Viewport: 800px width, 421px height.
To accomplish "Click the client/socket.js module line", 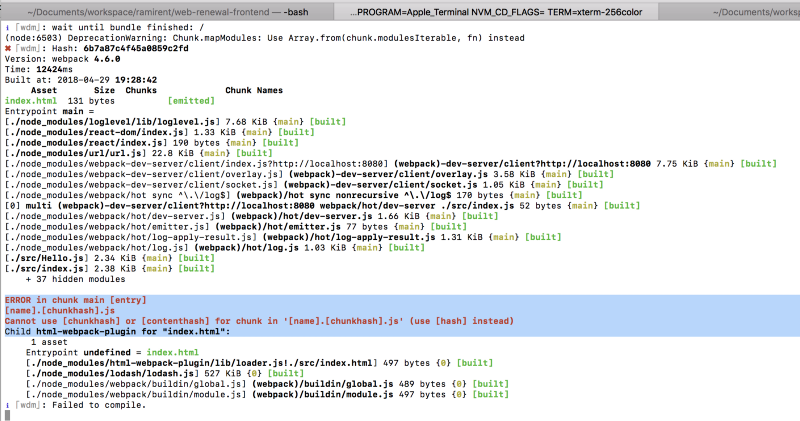I will pyautogui.click(x=304, y=185).
